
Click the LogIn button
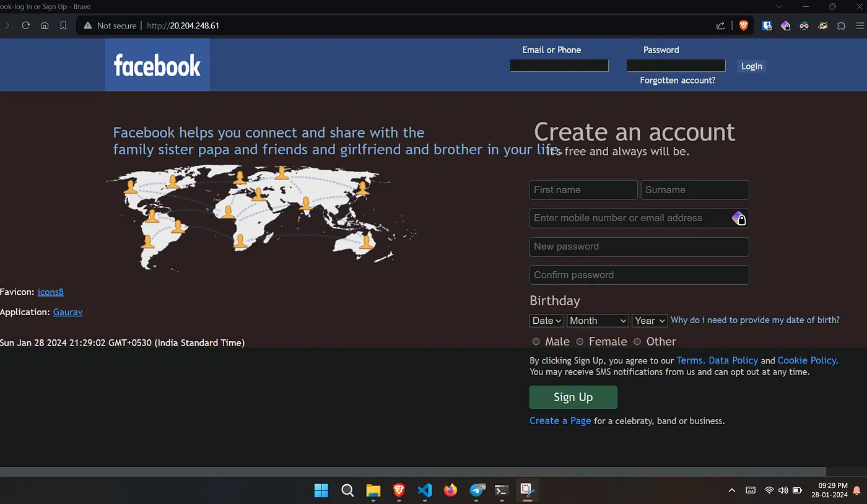click(752, 66)
